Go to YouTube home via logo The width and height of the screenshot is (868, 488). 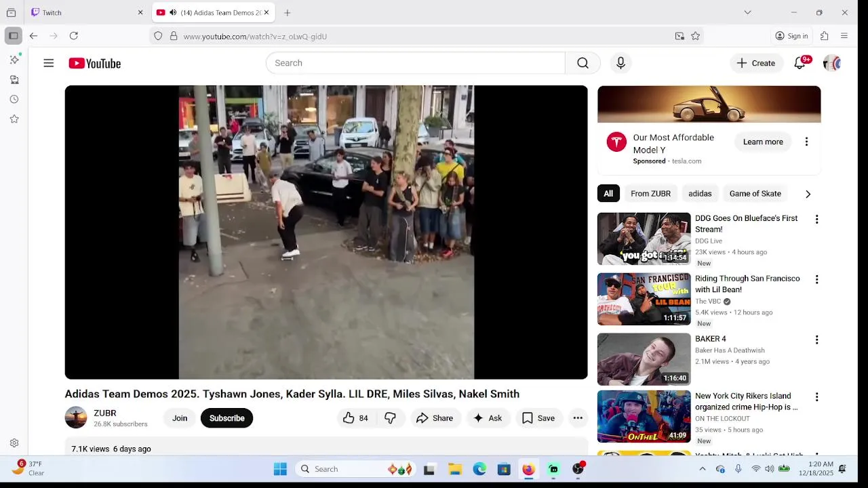(94, 63)
